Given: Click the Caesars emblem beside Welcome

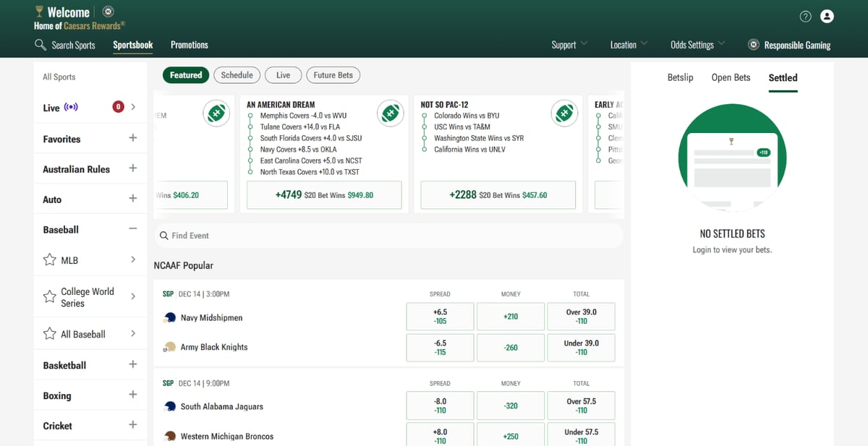Looking at the screenshot, I should [x=108, y=12].
